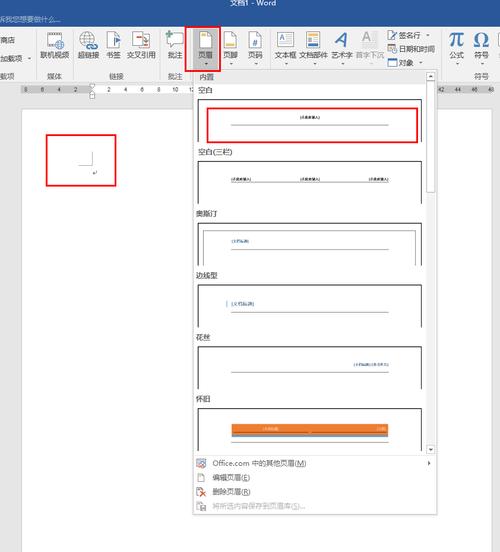Select the 奥斯汀 header template
Screen dimensions: 500x552
(310, 244)
